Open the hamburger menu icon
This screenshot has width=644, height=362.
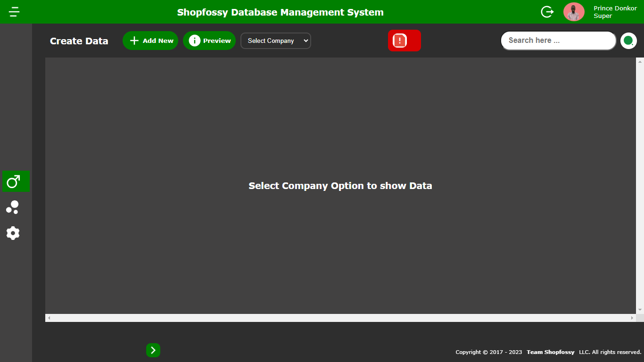(x=14, y=12)
